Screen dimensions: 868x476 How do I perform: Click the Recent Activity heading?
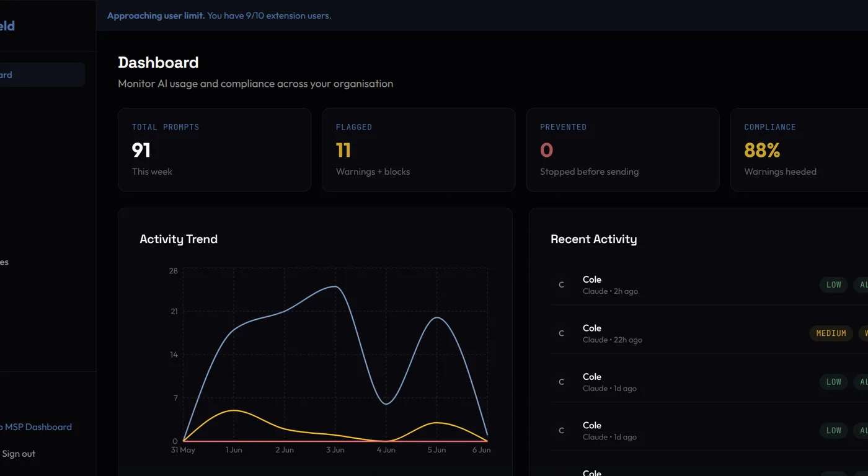click(594, 239)
